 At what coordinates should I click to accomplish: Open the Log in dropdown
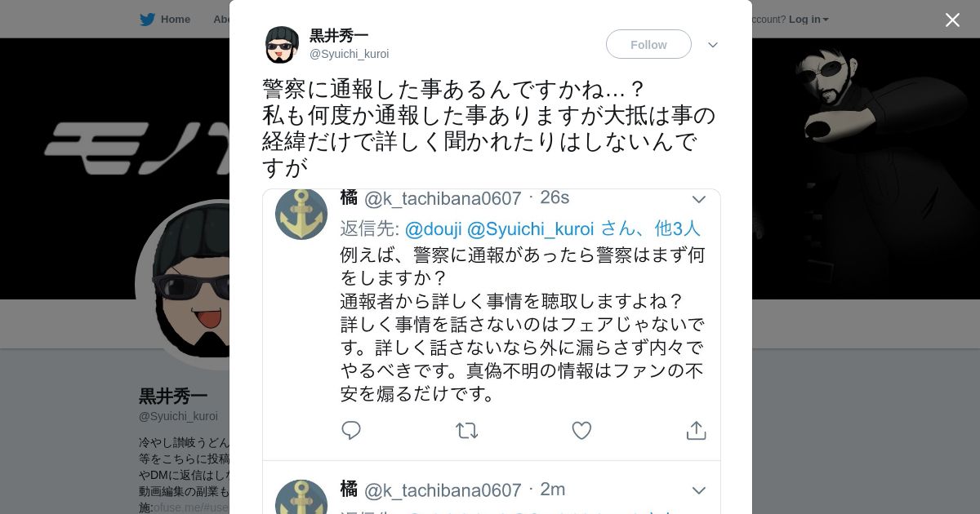[x=808, y=20]
